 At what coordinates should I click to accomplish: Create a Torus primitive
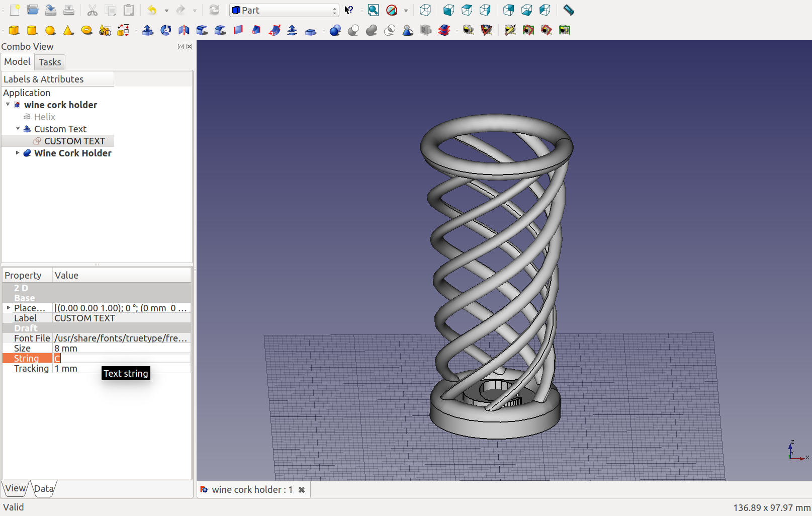(x=86, y=30)
